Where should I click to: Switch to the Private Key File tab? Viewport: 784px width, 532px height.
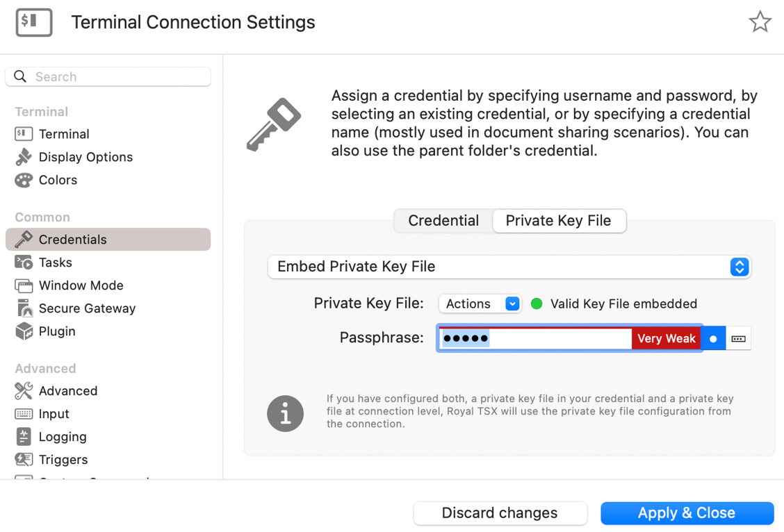559,221
